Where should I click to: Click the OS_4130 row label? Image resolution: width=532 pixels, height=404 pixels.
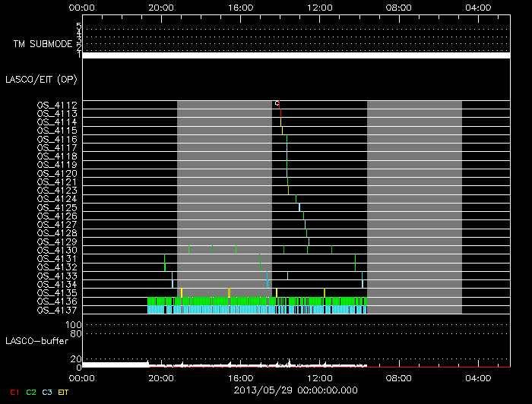point(56,250)
